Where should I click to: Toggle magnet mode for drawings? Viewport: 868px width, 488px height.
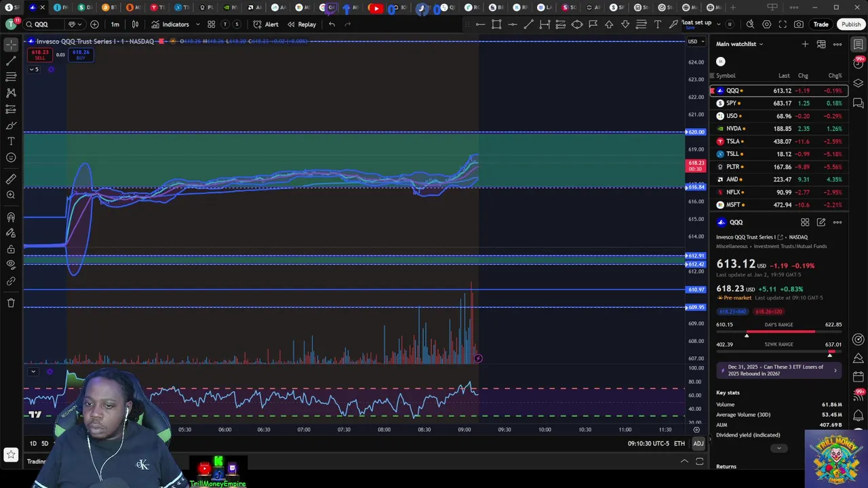(11, 217)
